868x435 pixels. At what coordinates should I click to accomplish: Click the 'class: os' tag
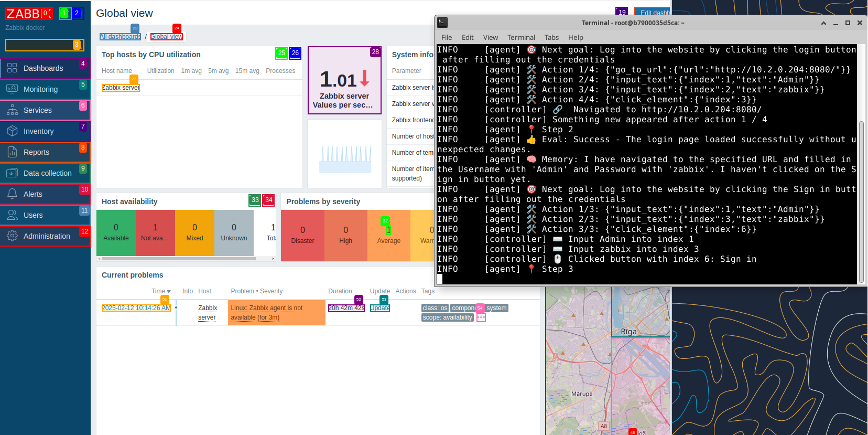pyautogui.click(x=435, y=308)
